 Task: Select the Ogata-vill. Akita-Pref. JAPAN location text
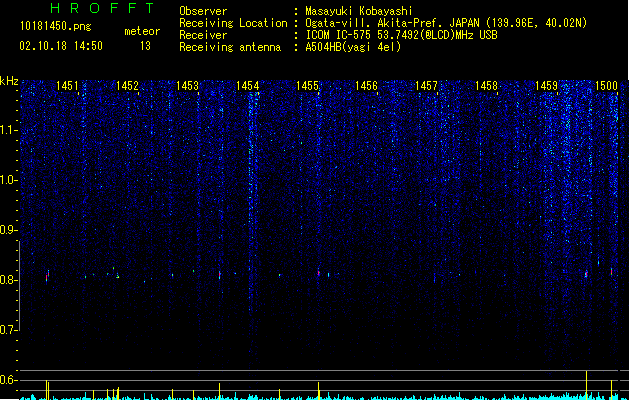click(x=446, y=23)
